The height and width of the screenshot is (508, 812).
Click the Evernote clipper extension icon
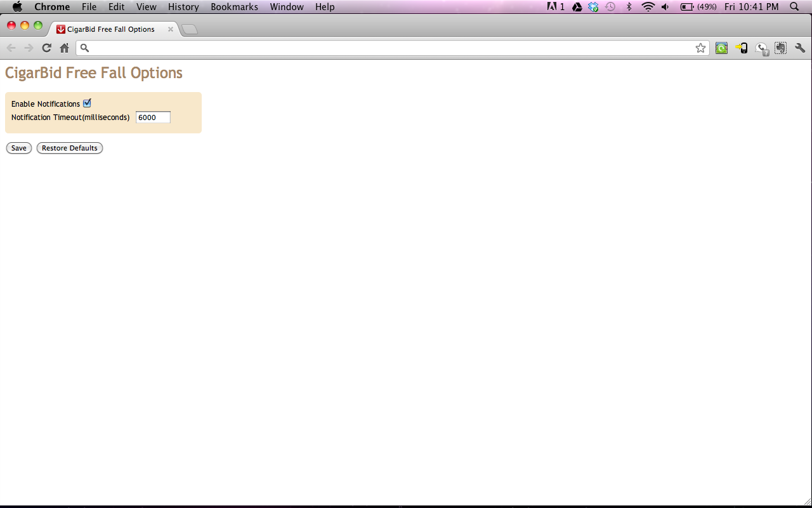click(780, 48)
